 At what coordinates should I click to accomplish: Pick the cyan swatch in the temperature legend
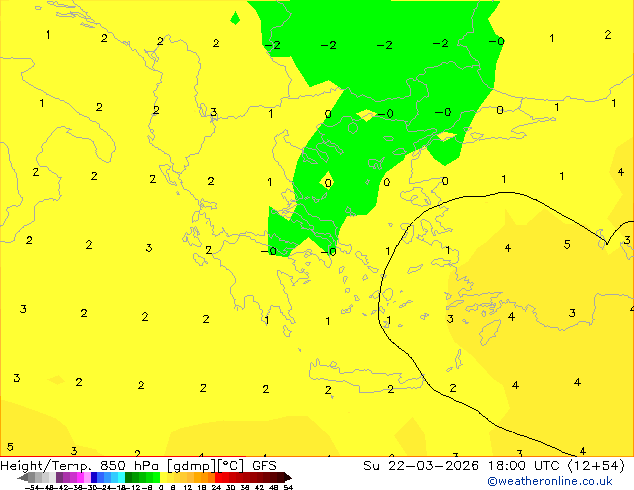121,477
